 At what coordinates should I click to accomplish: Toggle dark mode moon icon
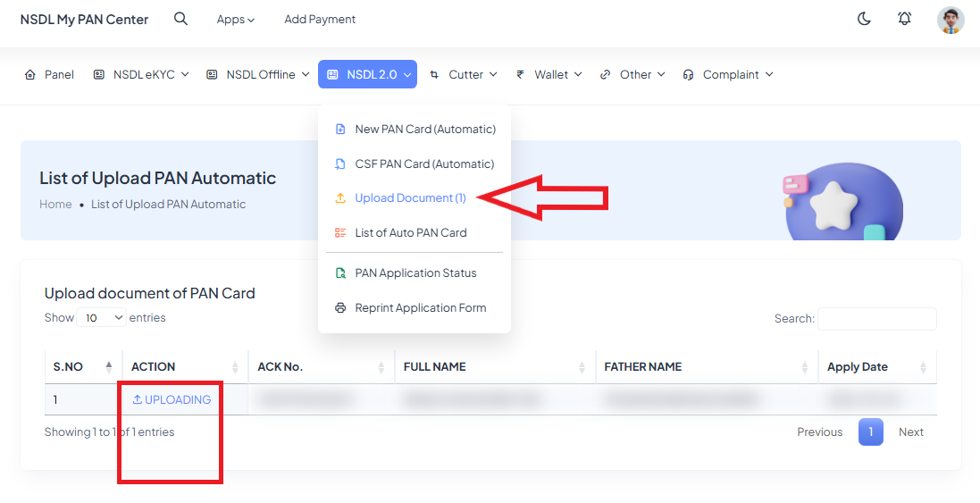coord(864,19)
